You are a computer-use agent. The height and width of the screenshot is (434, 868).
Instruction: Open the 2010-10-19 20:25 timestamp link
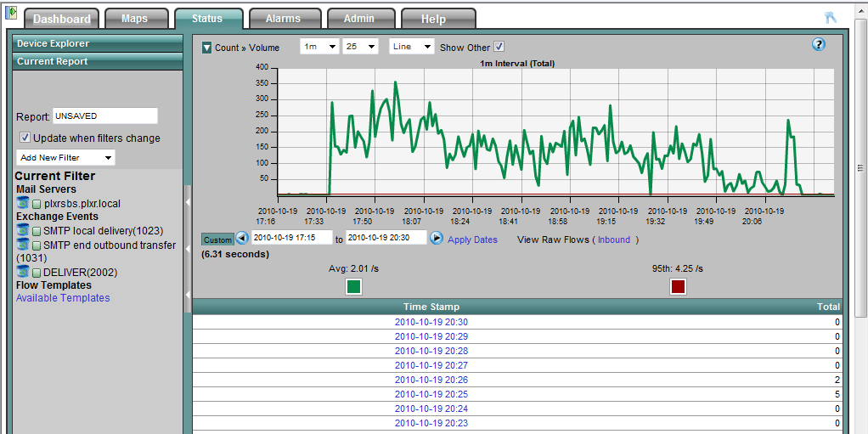(x=431, y=394)
